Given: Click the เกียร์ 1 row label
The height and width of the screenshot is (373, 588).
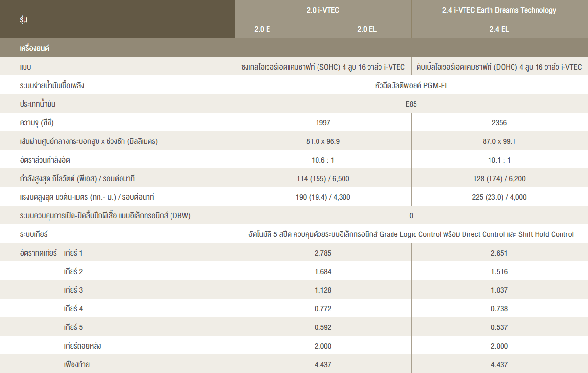Looking at the screenshot, I should 73,253.
